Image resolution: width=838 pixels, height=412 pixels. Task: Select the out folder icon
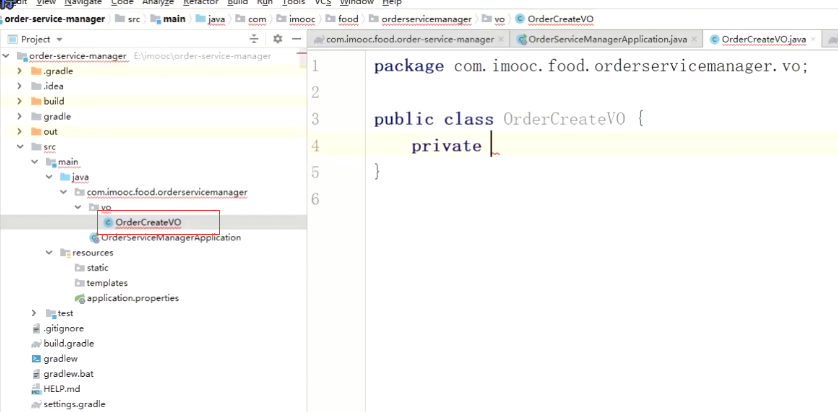(36, 131)
